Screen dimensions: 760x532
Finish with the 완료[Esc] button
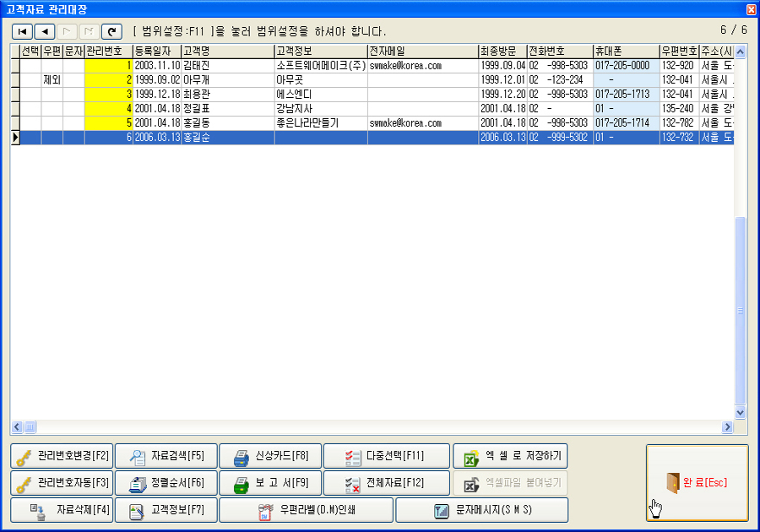[698, 482]
